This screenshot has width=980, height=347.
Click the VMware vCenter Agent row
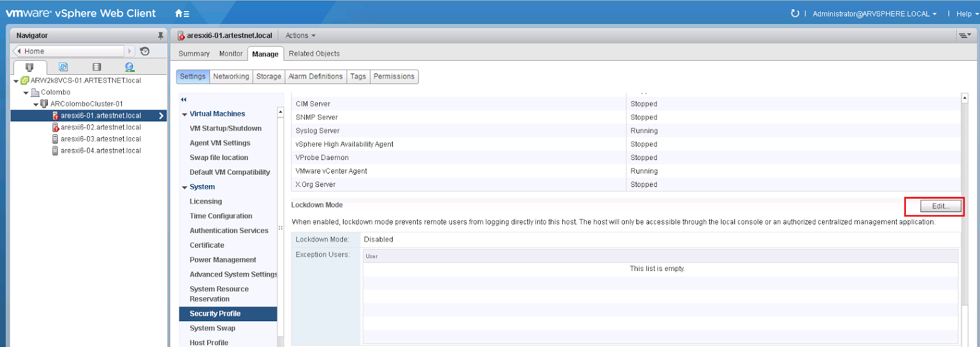(x=626, y=171)
